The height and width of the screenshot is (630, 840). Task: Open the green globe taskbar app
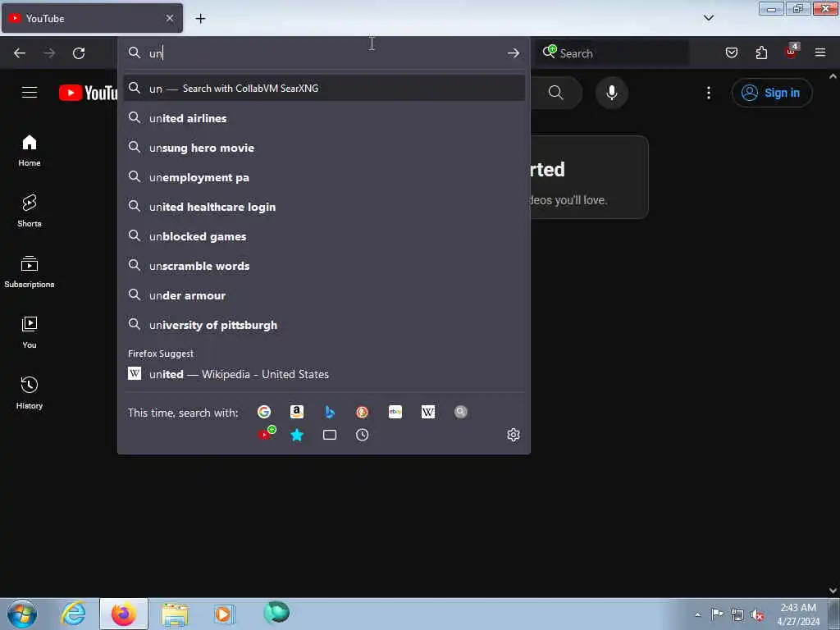[x=276, y=612]
